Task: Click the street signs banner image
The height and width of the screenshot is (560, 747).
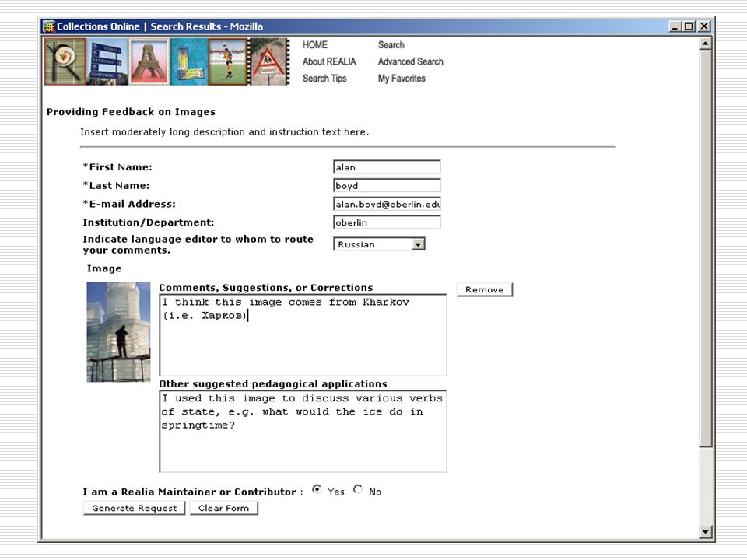Action: (x=107, y=62)
